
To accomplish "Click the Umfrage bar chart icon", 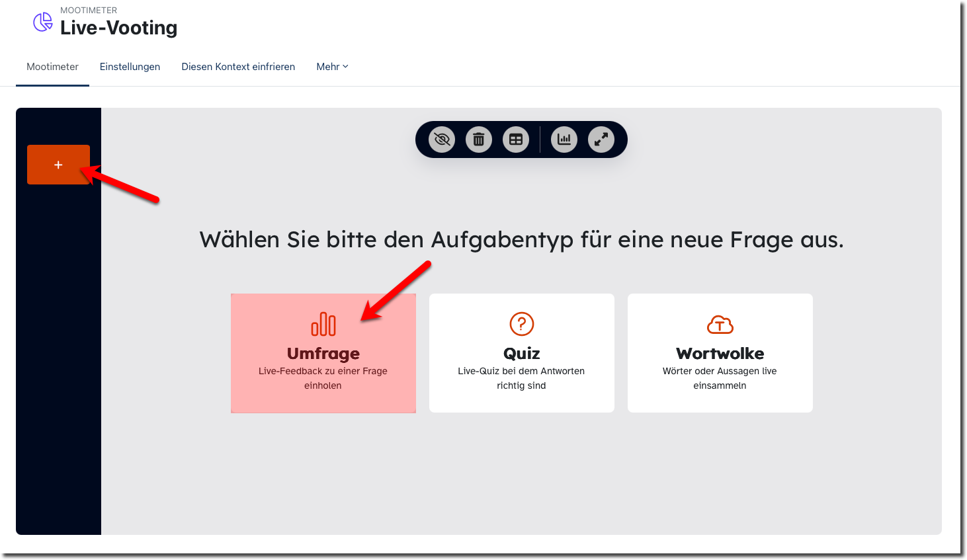I will pos(323,324).
